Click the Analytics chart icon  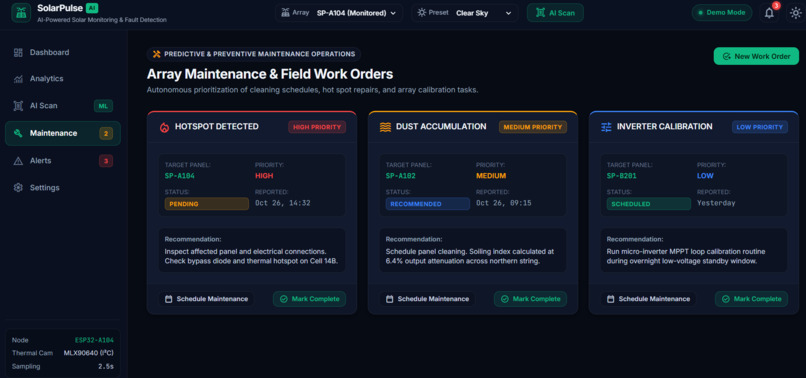(18, 79)
